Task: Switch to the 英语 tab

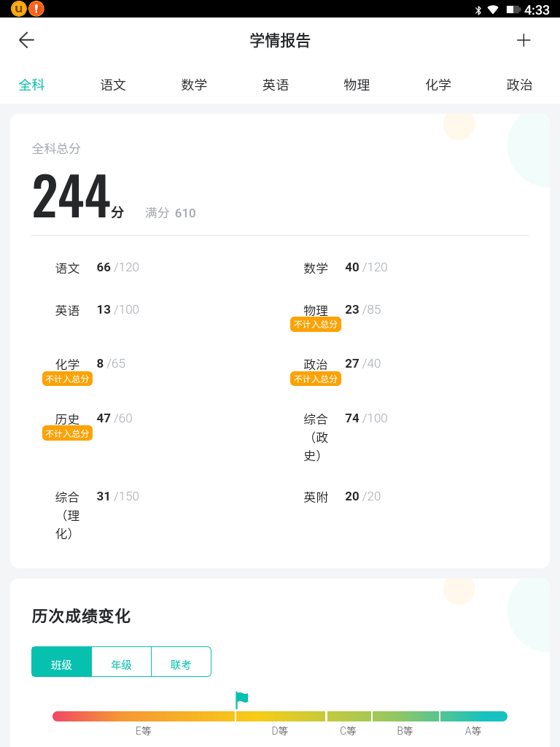Action: (x=276, y=85)
